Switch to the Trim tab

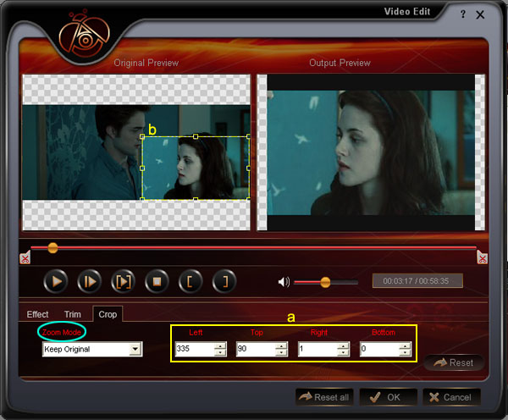[x=73, y=314]
